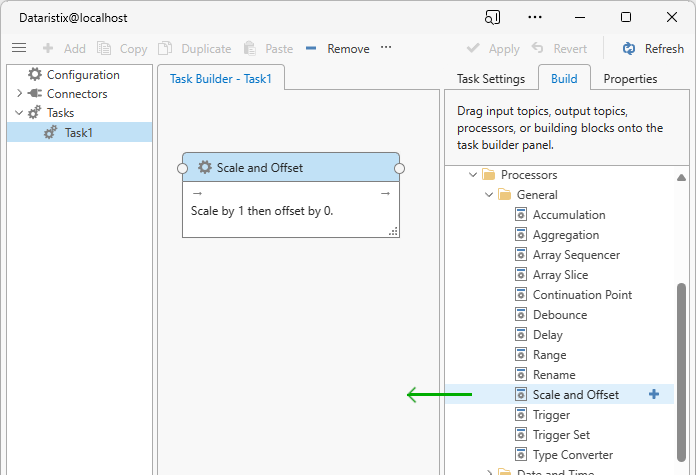Open the toolbar overflow ellipsis menu
696x475 pixels.
[x=386, y=48]
